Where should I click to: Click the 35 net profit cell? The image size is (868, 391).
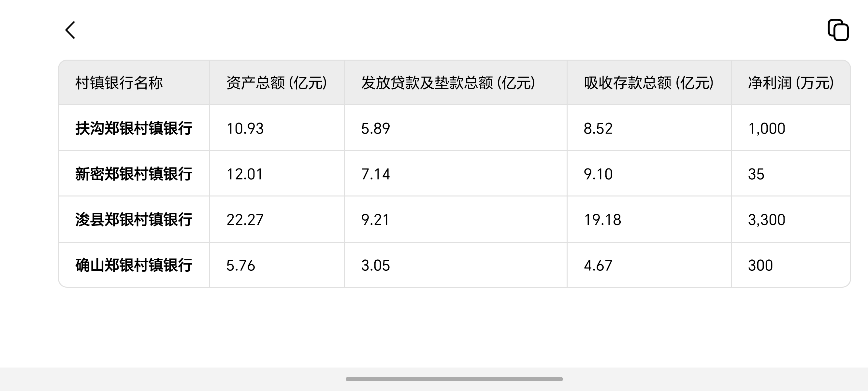(x=756, y=174)
